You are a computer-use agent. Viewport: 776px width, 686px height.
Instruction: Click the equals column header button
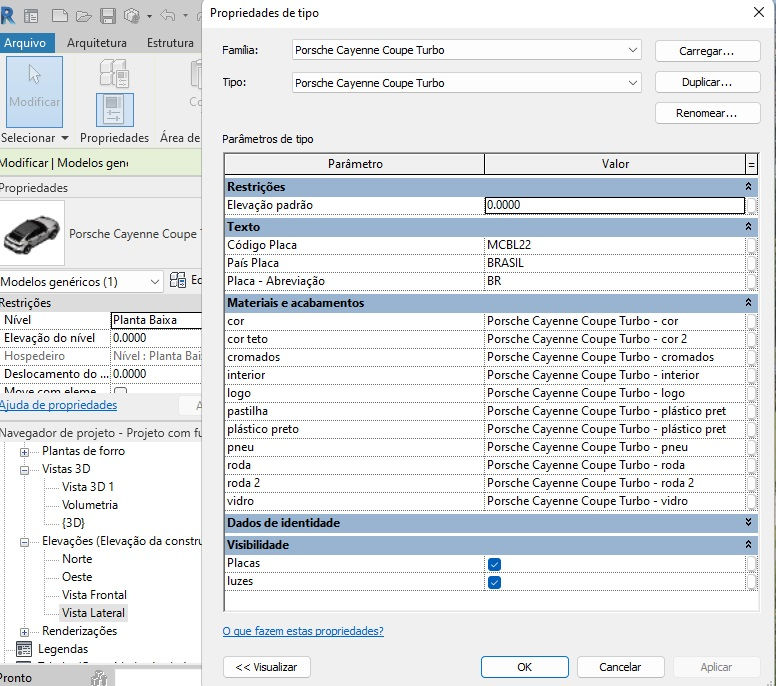click(x=751, y=164)
